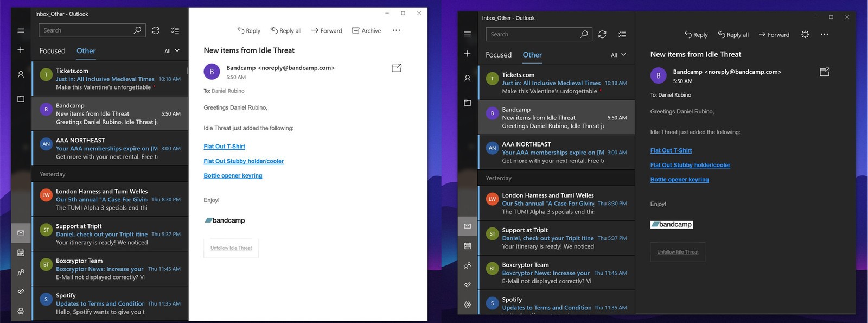868x323 pixels.
Task: Open the Boxcryptor Team email in the right window
Action: tap(557, 273)
